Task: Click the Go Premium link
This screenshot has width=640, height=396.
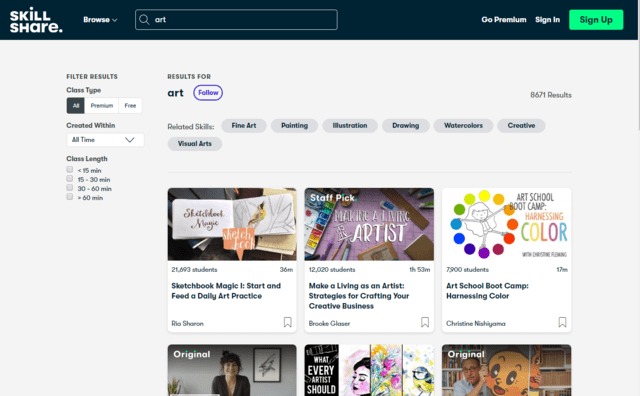Action: click(x=504, y=20)
